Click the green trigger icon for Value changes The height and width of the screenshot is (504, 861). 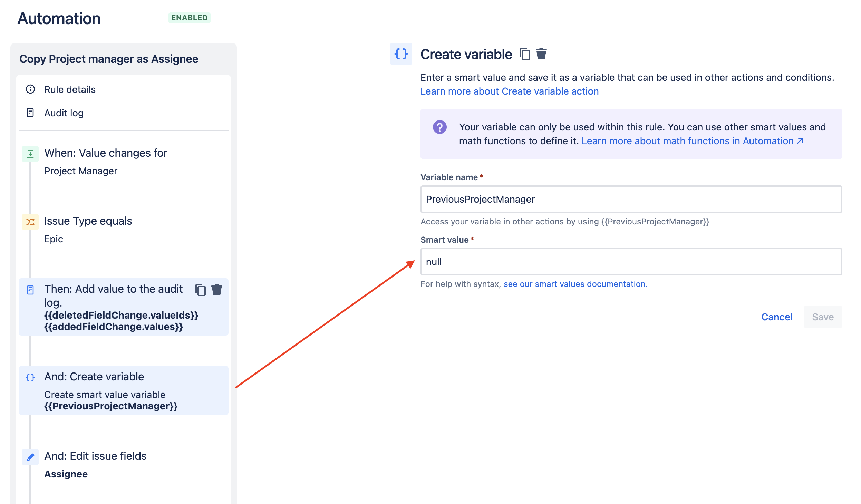30,154
